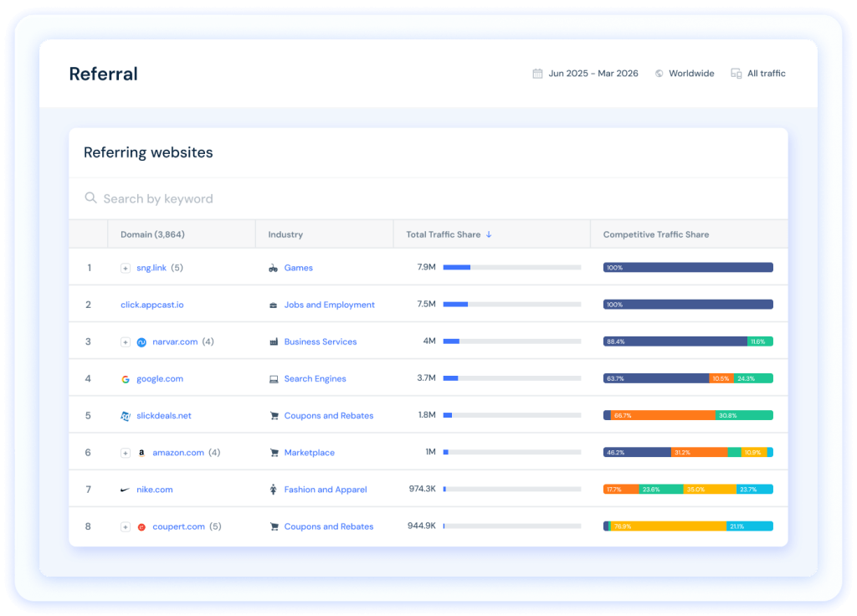This screenshot has width=857, height=616.
Task: Open Coupons and Rebates in slickdeals.net row
Action: (x=328, y=415)
